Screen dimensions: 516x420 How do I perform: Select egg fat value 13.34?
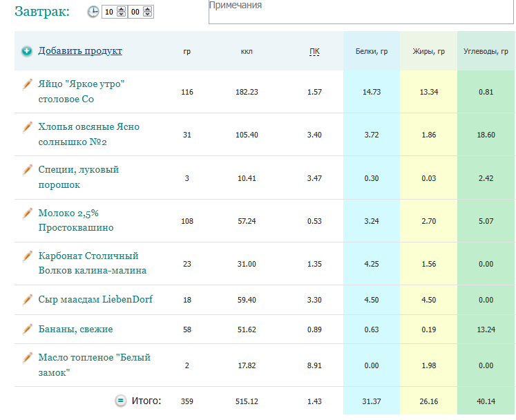[x=429, y=92]
